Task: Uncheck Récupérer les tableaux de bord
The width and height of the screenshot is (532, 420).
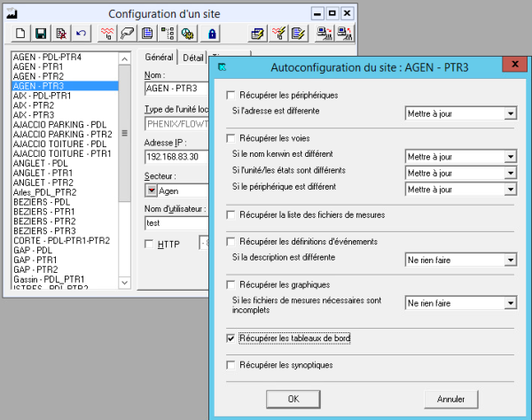Action: pos(231,338)
